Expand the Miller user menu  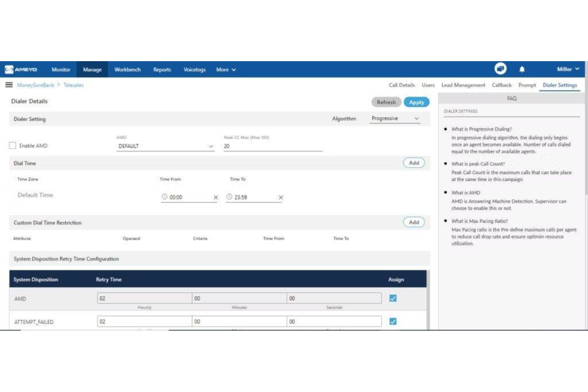[x=568, y=69]
